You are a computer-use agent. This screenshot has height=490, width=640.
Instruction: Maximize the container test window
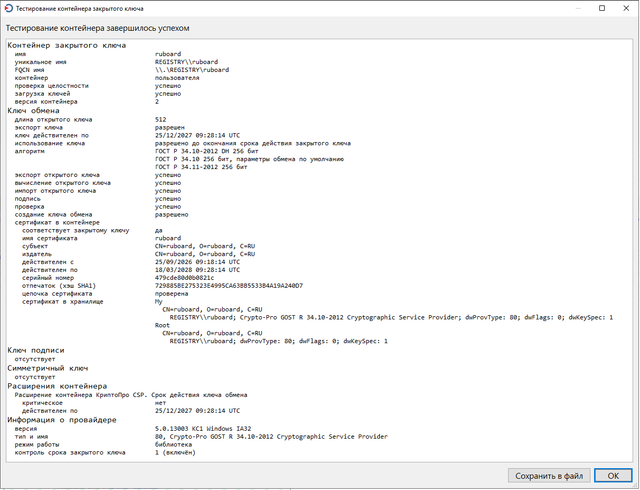[602, 8]
